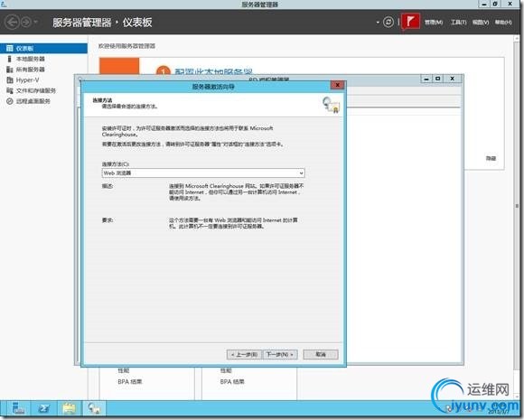Image resolution: width=524 pixels, height=420 pixels.
Task: Open the connection method dropdown
Action: [203, 173]
